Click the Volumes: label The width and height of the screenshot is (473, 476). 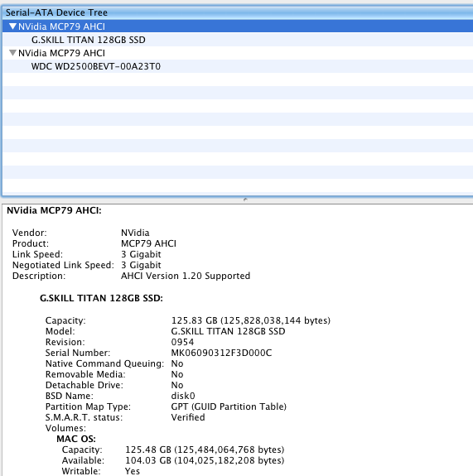65,428
